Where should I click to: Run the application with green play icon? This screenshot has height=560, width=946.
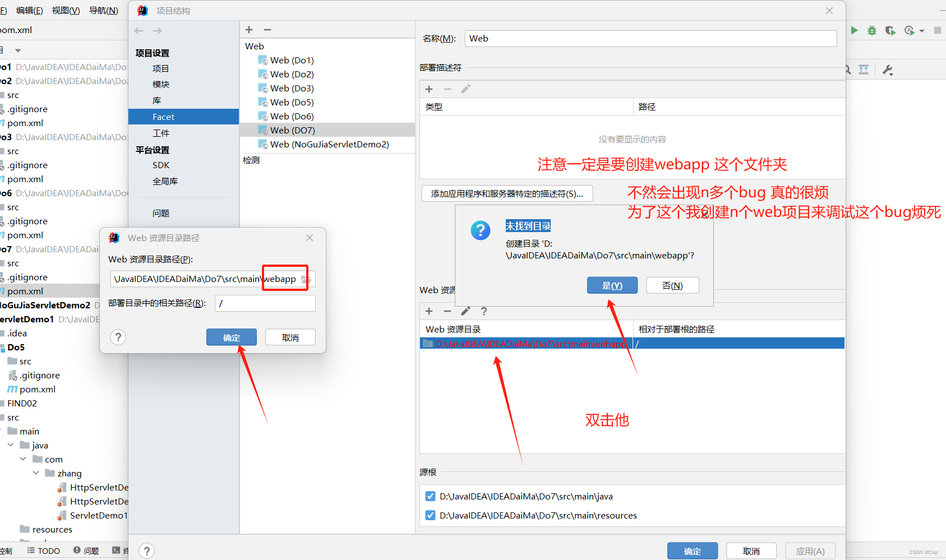tap(854, 30)
